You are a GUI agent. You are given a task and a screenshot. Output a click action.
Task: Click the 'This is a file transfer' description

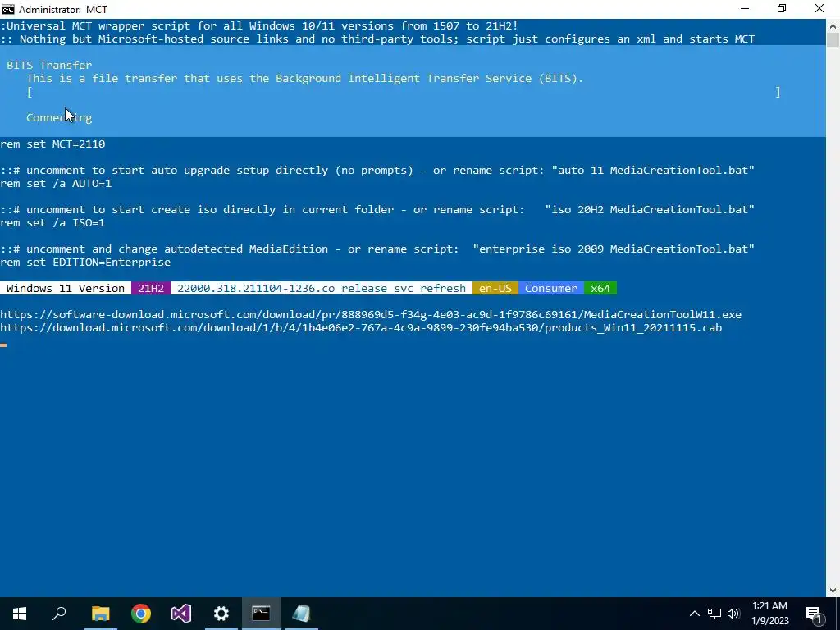tap(305, 79)
